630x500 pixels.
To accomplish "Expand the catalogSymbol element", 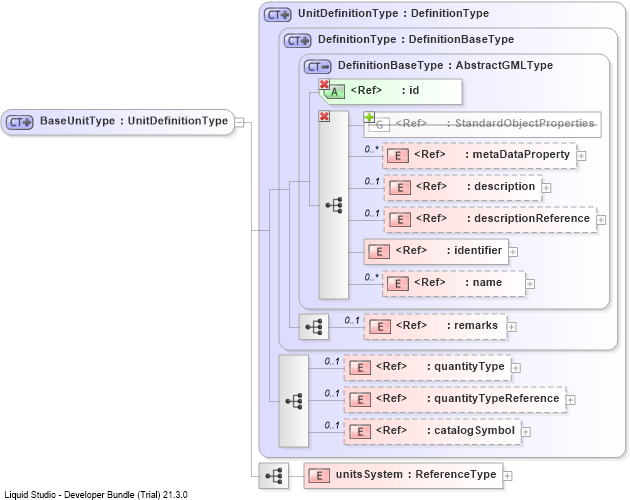I will (526, 432).
